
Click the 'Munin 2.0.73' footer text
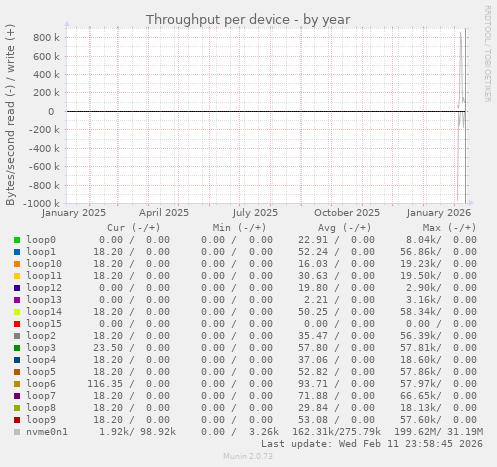(248, 456)
